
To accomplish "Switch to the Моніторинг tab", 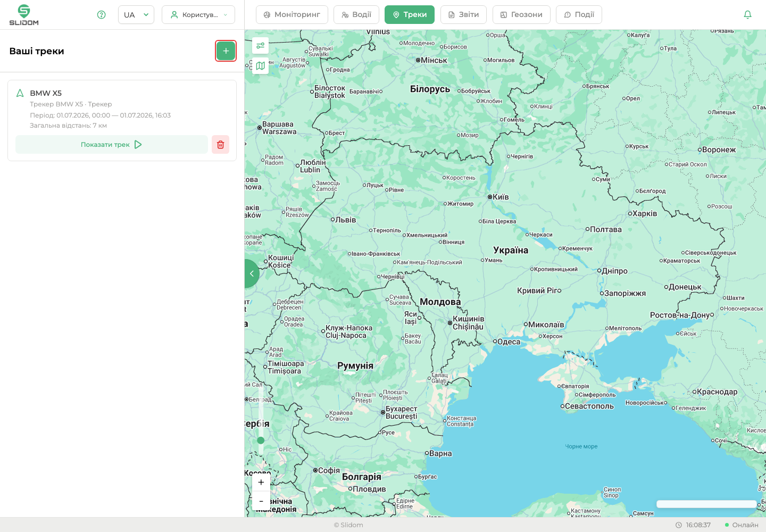I will [292, 15].
